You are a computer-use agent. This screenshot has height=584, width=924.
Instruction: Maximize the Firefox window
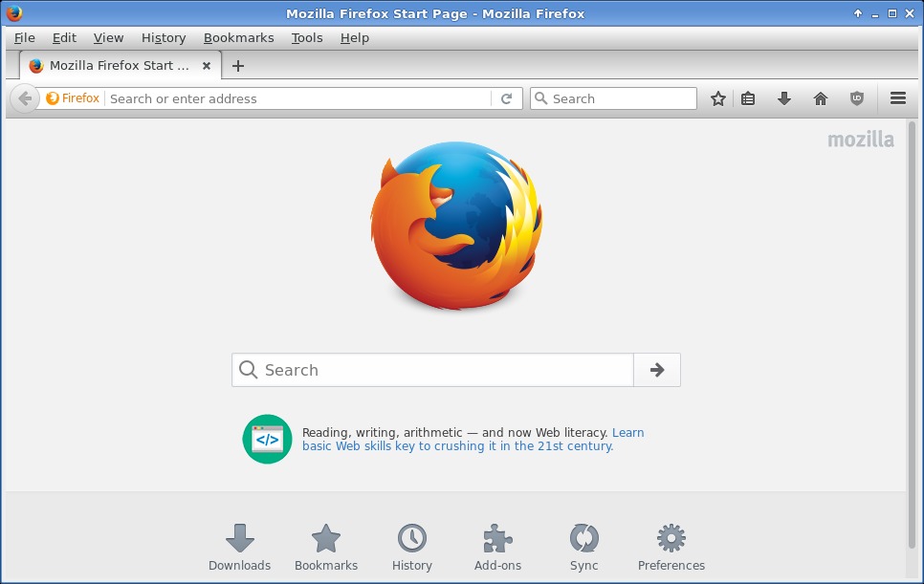click(x=892, y=13)
